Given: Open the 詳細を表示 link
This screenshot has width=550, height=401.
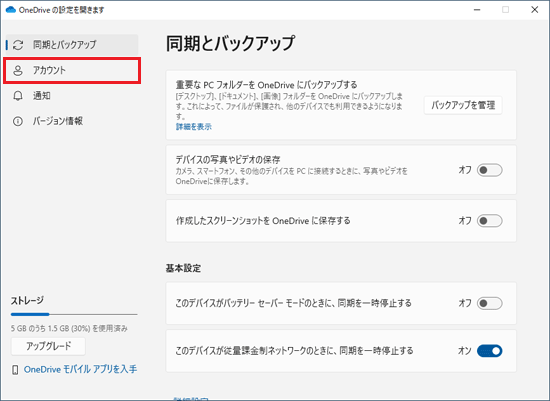Looking at the screenshot, I should point(194,127).
